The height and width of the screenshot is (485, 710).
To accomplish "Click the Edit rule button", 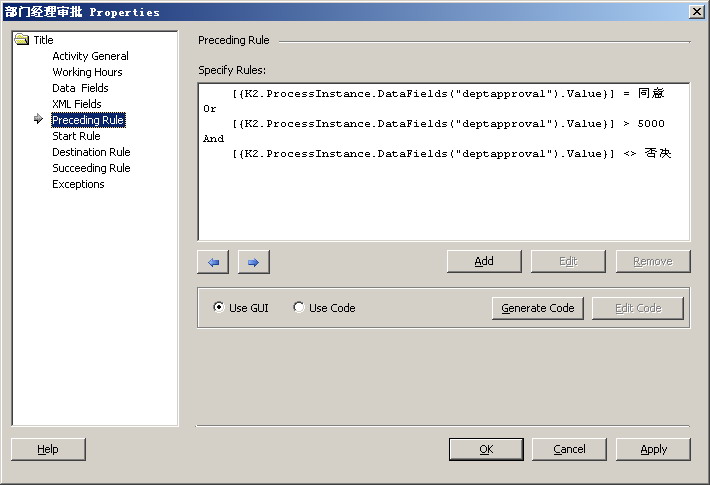I will coord(568,261).
